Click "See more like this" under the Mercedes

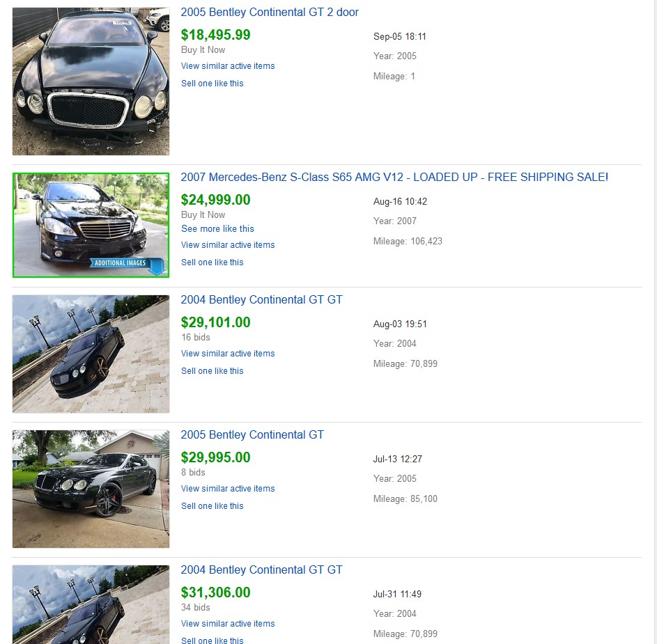[217, 229]
